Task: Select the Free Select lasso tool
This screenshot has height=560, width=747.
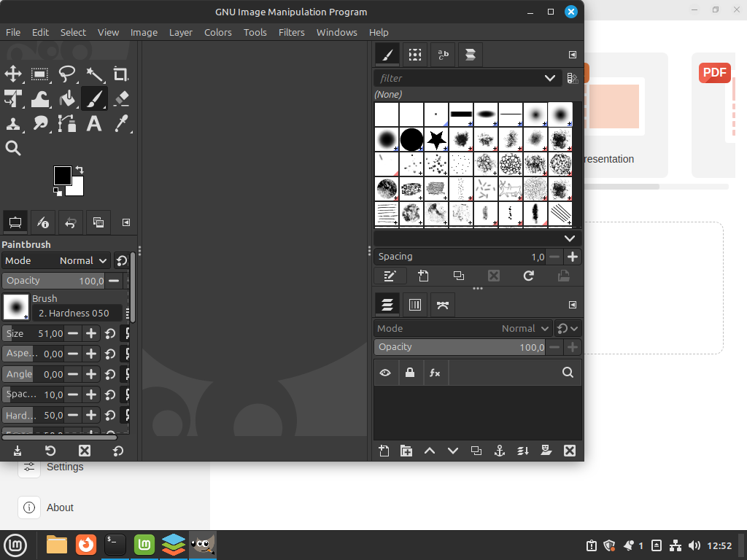Action: point(67,74)
